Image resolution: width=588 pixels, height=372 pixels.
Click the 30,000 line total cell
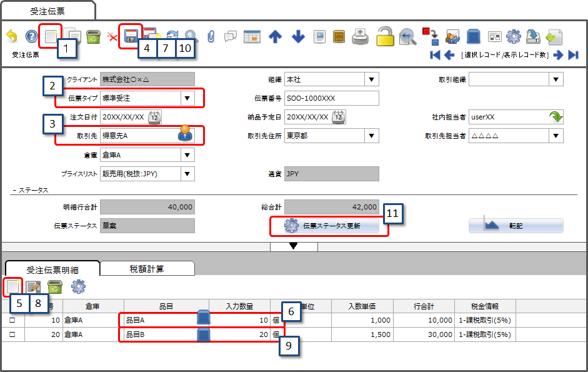[x=424, y=334]
